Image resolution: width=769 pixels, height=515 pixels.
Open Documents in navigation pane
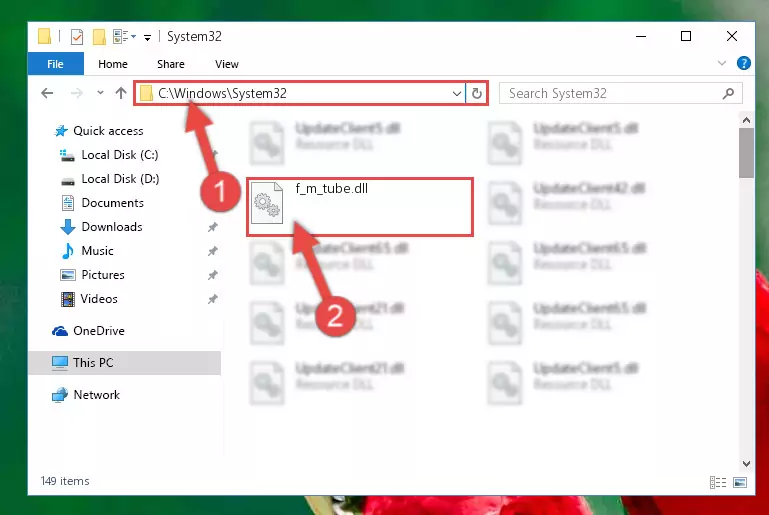pos(112,203)
